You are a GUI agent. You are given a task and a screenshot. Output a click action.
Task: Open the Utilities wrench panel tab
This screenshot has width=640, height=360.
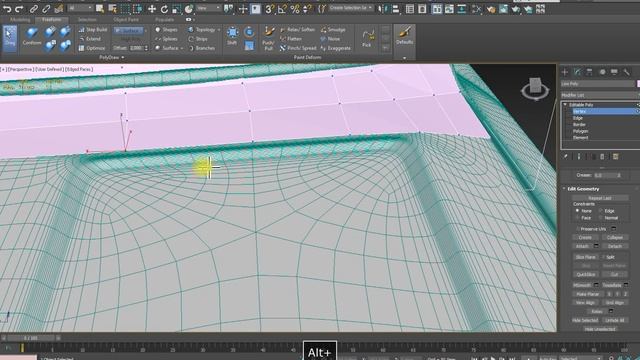(x=627, y=72)
